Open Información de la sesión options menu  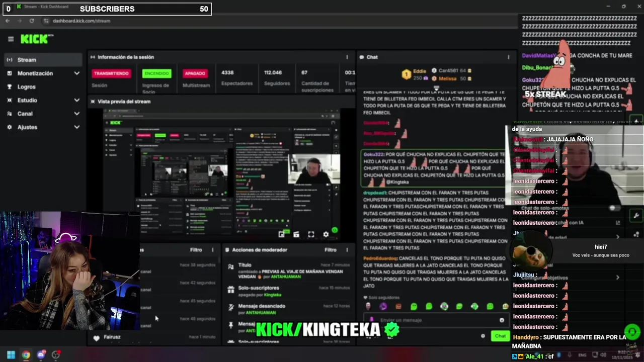pos(347,57)
